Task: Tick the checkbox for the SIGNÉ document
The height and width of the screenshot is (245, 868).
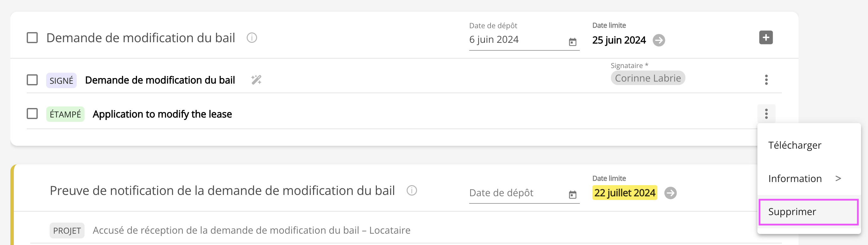Action: (x=32, y=80)
